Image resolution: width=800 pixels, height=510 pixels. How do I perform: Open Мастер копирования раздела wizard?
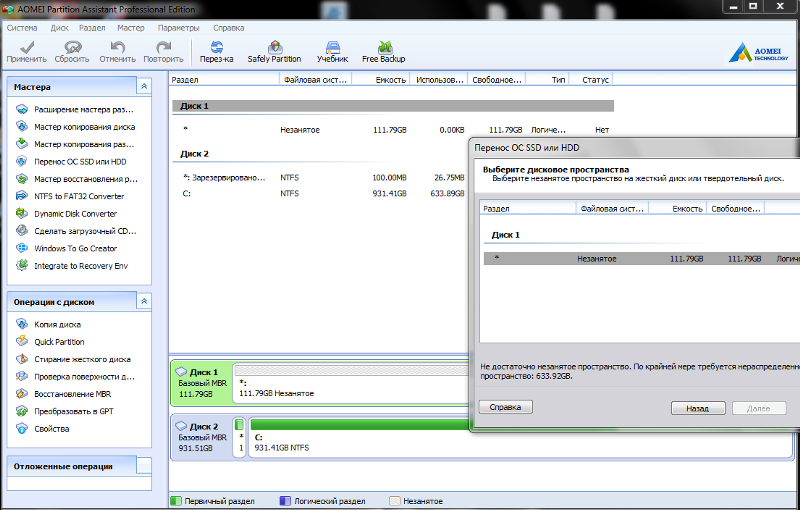[76, 144]
